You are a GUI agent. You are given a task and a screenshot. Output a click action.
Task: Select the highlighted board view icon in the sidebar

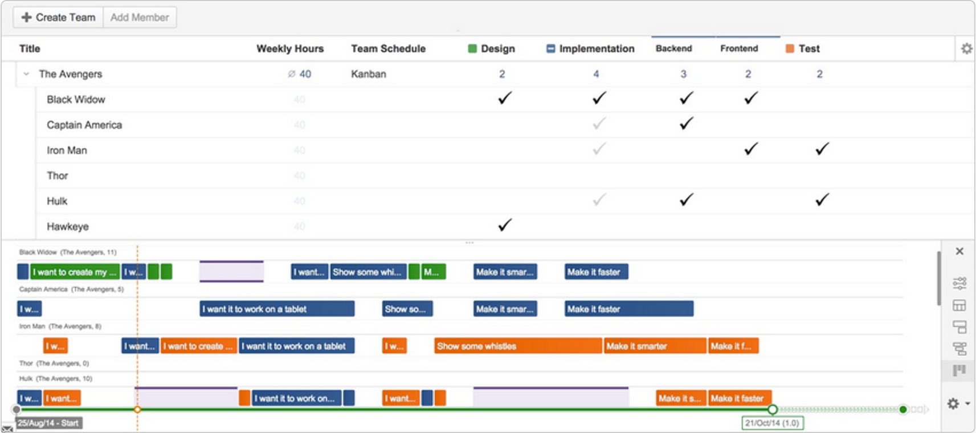pos(959,370)
